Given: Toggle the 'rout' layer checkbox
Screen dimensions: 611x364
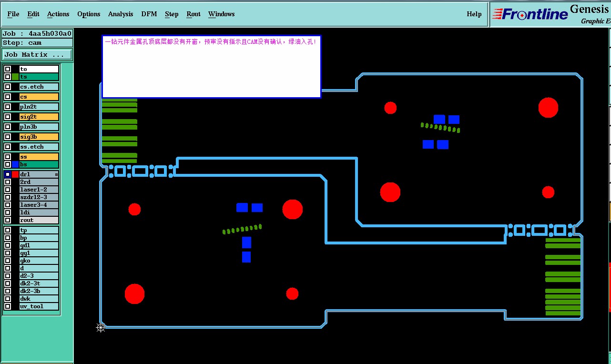Looking at the screenshot, I should 8,220.
